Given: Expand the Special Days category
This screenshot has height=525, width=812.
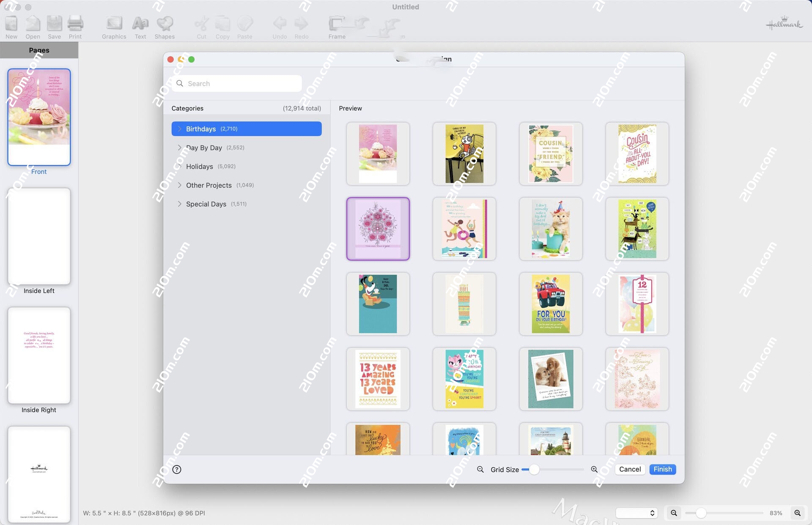Looking at the screenshot, I should coord(180,204).
